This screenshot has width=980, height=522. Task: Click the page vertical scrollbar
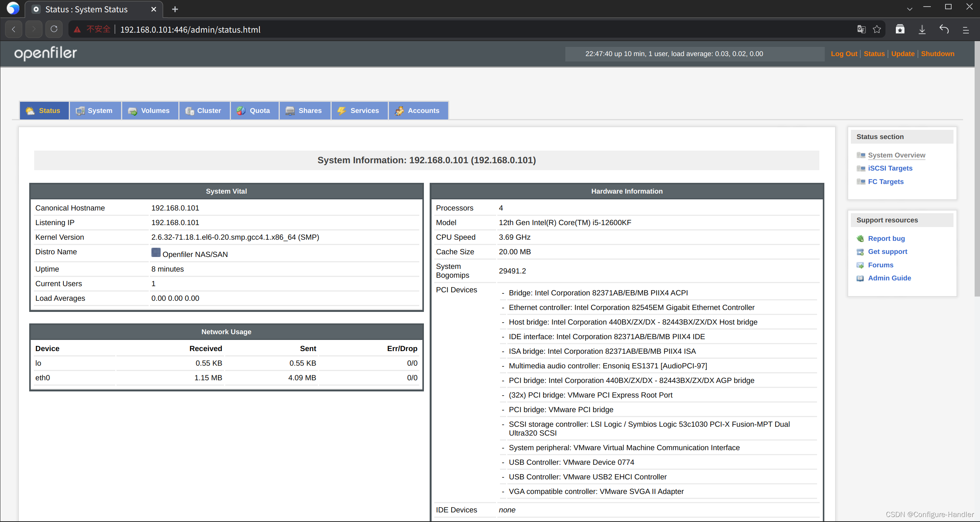coord(977,169)
